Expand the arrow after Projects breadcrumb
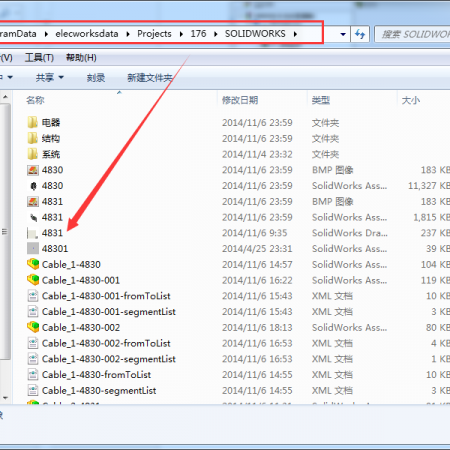Image resolution: width=450 pixels, height=450 pixels. [181, 34]
